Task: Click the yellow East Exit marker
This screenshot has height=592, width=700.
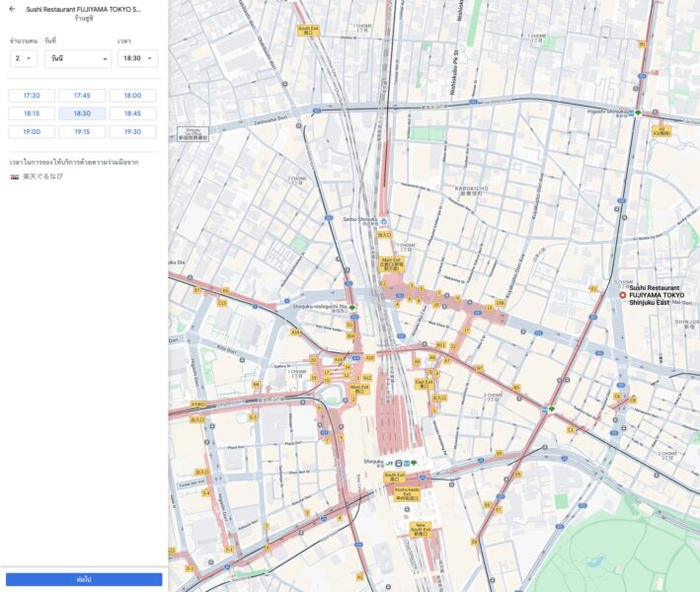Action: point(424,383)
